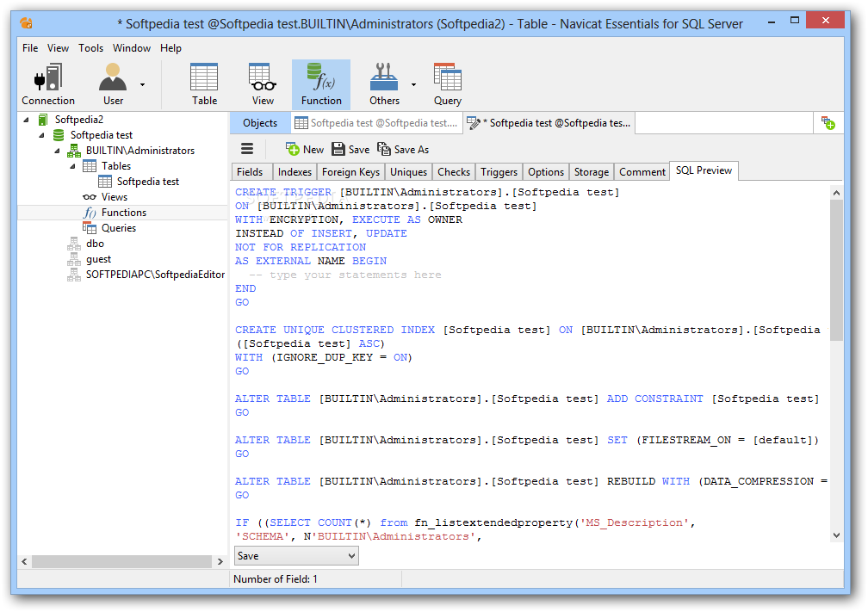Collapse the BUILTIN\Administrators schema node
Screen dimensions: 868x612
coord(57,151)
